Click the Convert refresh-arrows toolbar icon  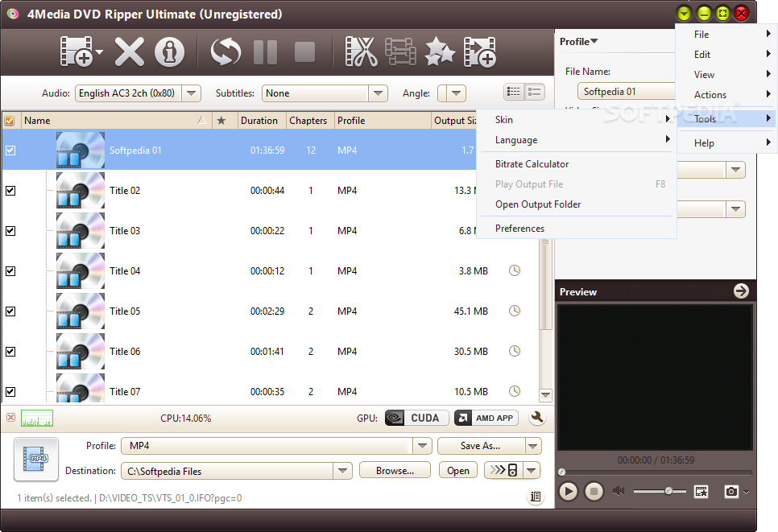[x=226, y=52]
